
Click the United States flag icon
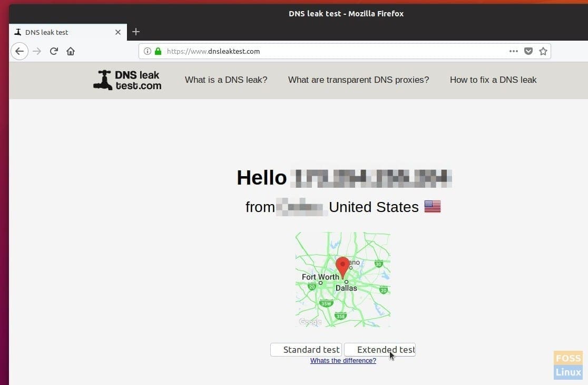tap(433, 206)
